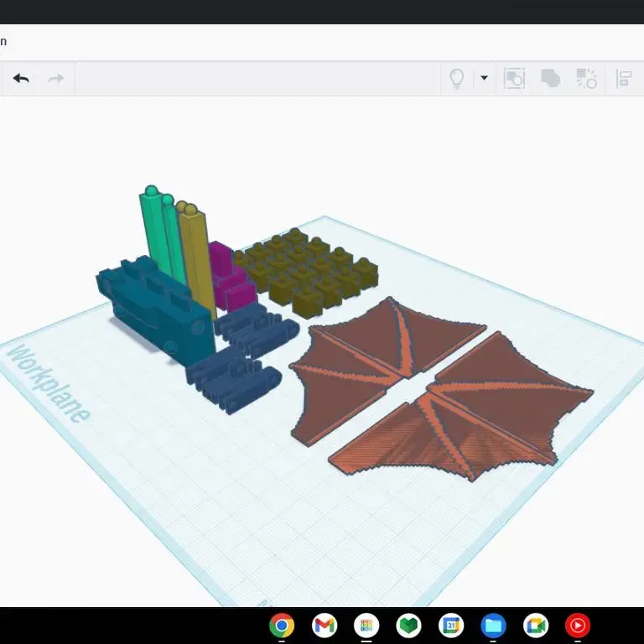
Task: Open Google Classroom green icon on shelf
Action: 408,626
